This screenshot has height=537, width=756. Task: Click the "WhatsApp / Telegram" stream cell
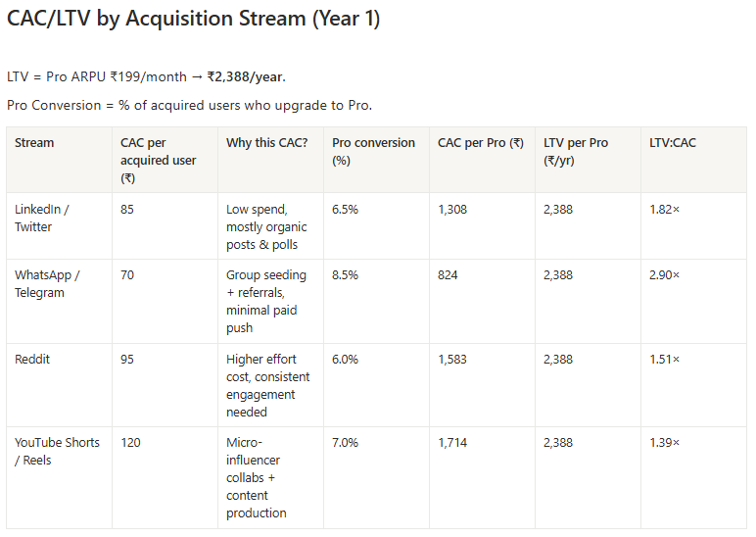click(x=47, y=283)
